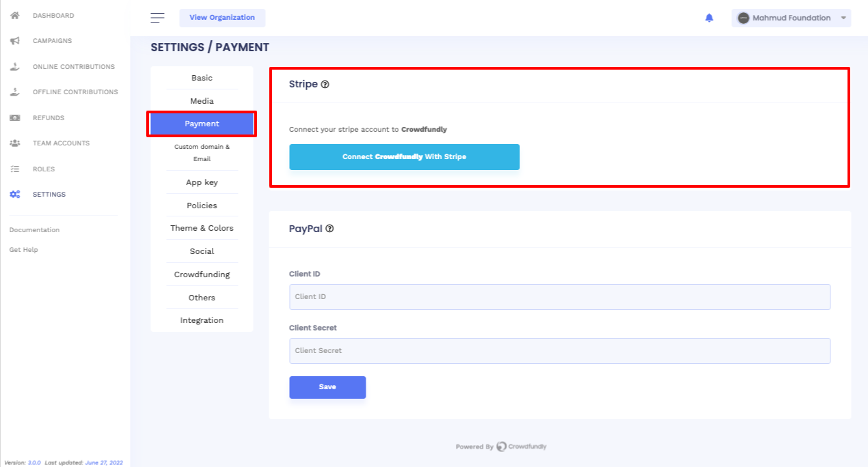Click the Offline Contributions hand icon

point(14,91)
